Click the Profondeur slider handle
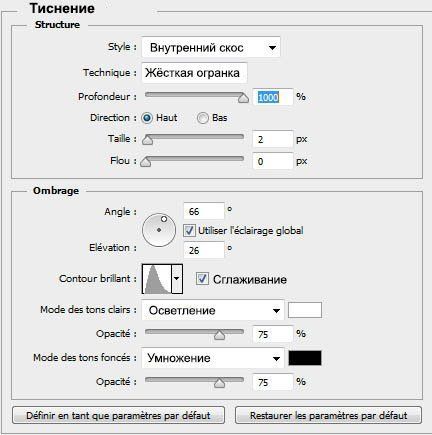Viewport: 432px width, 435px height. [244, 98]
